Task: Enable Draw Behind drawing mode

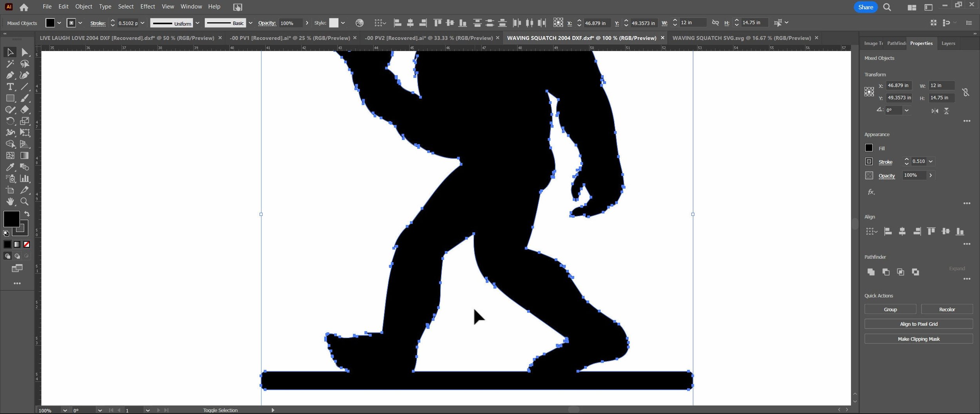Action: [x=17, y=256]
